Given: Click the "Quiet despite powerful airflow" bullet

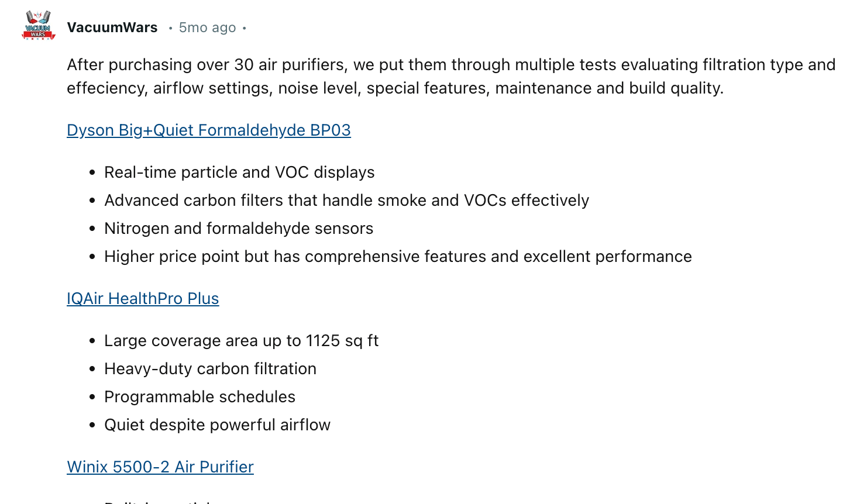Looking at the screenshot, I should pyautogui.click(x=217, y=424).
